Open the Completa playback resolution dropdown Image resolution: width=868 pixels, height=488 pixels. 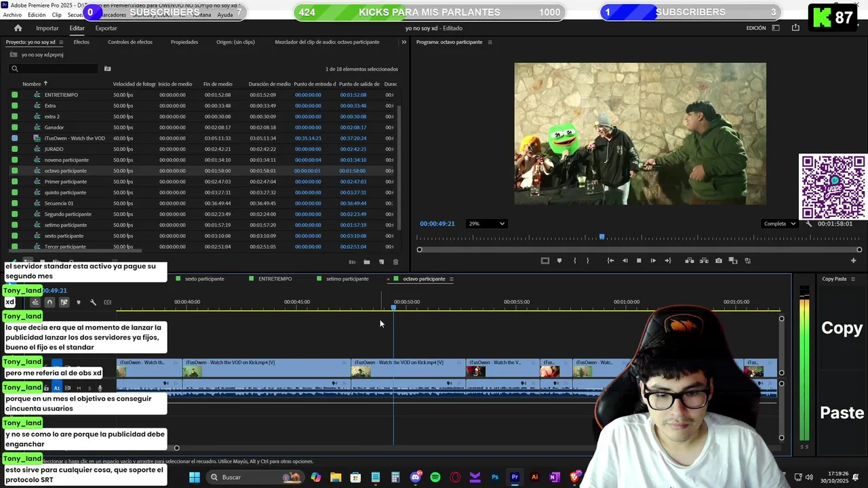[779, 224]
